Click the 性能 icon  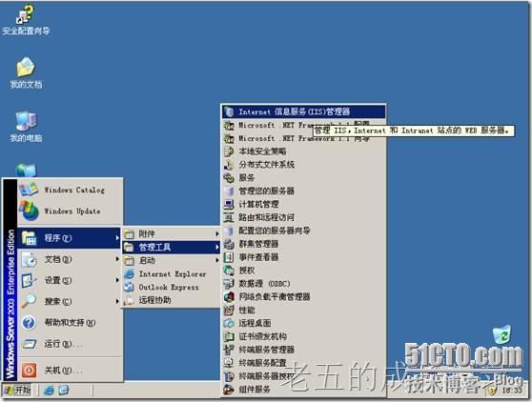click(229, 310)
